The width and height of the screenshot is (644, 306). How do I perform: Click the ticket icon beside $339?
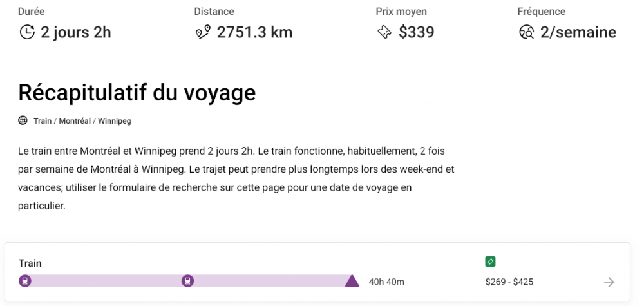(x=384, y=32)
